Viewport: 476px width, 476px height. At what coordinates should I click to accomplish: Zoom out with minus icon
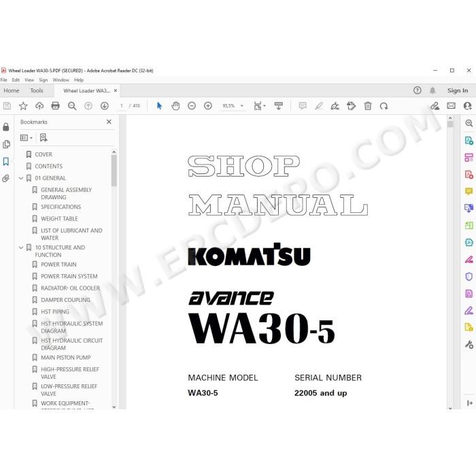pyautogui.click(x=192, y=106)
